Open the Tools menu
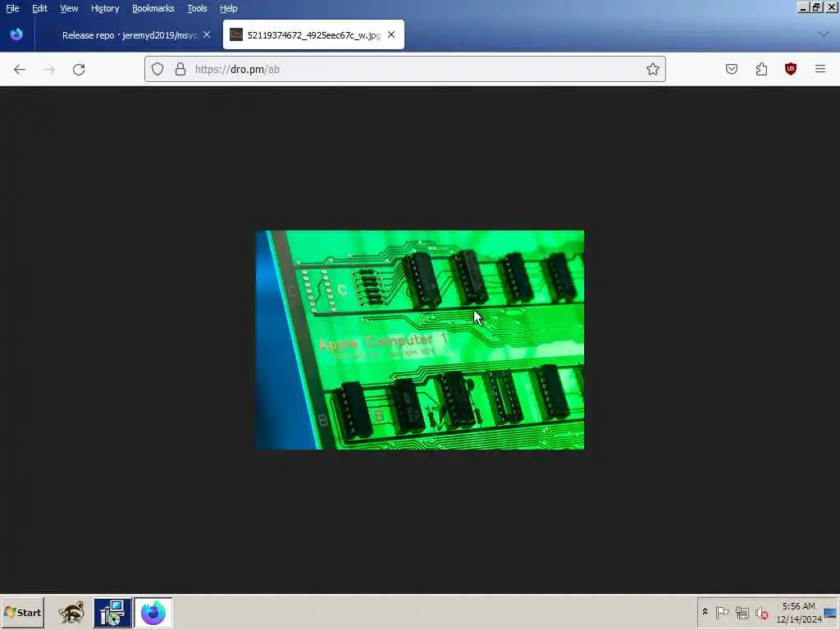Image resolution: width=840 pixels, height=630 pixels. (197, 8)
